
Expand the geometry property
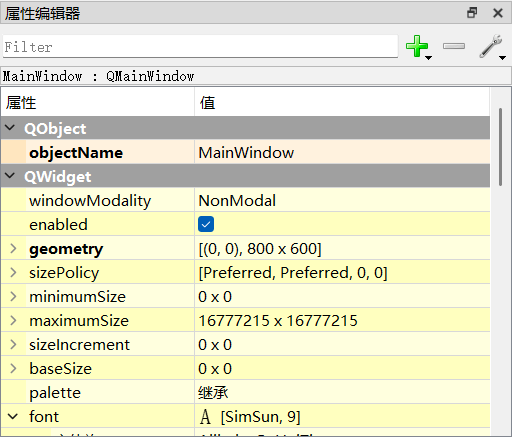click(x=13, y=249)
